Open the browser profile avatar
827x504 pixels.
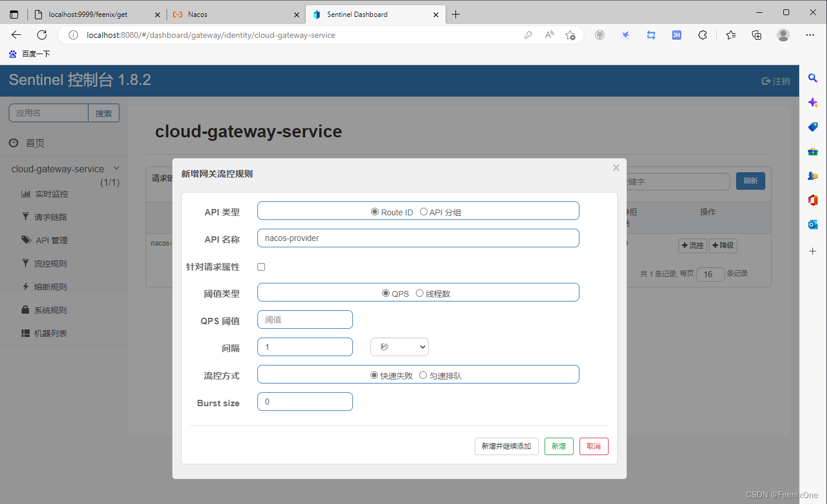pyautogui.click(x=783, y=35)
